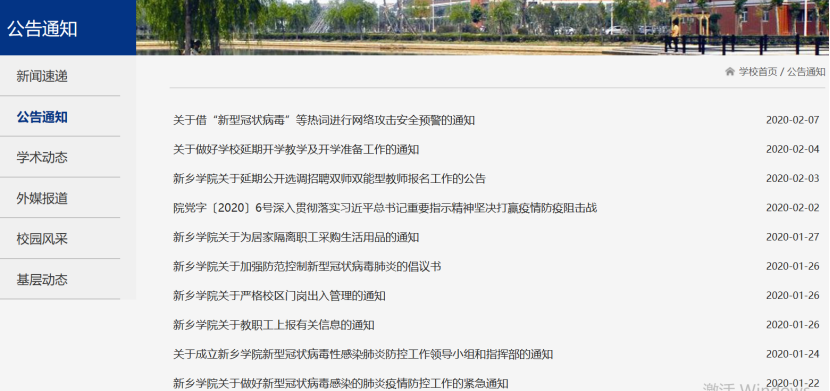830x391 pixels.
Task: Open the 院党字〔2020〕6号 document link
Action: point(385,208)
